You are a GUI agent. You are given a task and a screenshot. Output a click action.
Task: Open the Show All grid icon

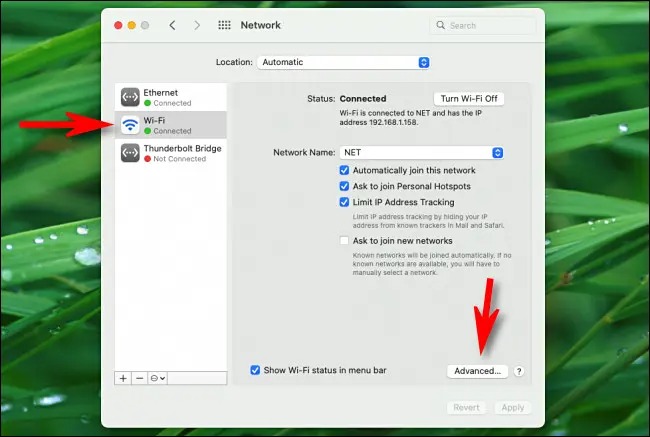point(224,25)
